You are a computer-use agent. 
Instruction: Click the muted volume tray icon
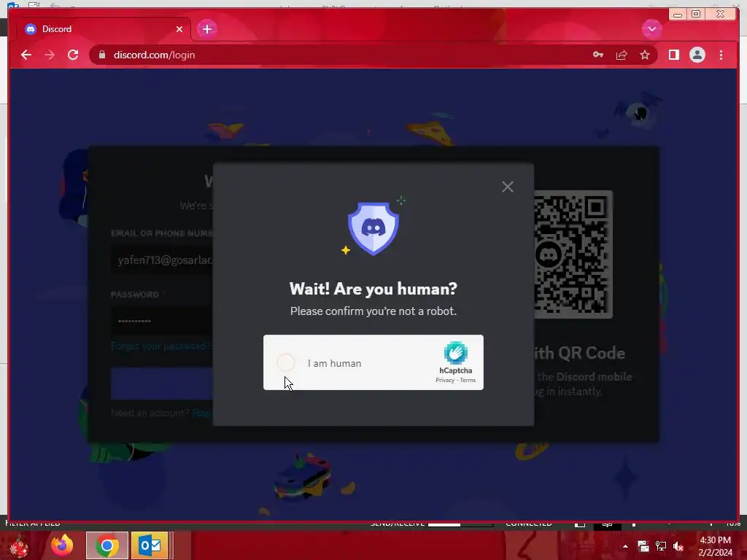tap(678, 546)
